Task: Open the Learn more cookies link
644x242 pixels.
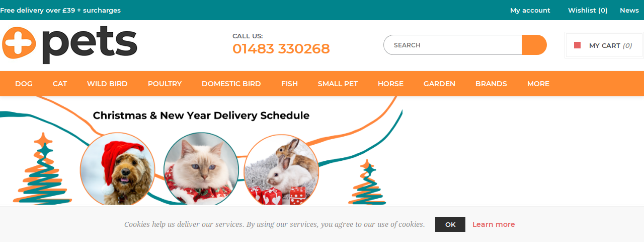Action: click(494, 224)
